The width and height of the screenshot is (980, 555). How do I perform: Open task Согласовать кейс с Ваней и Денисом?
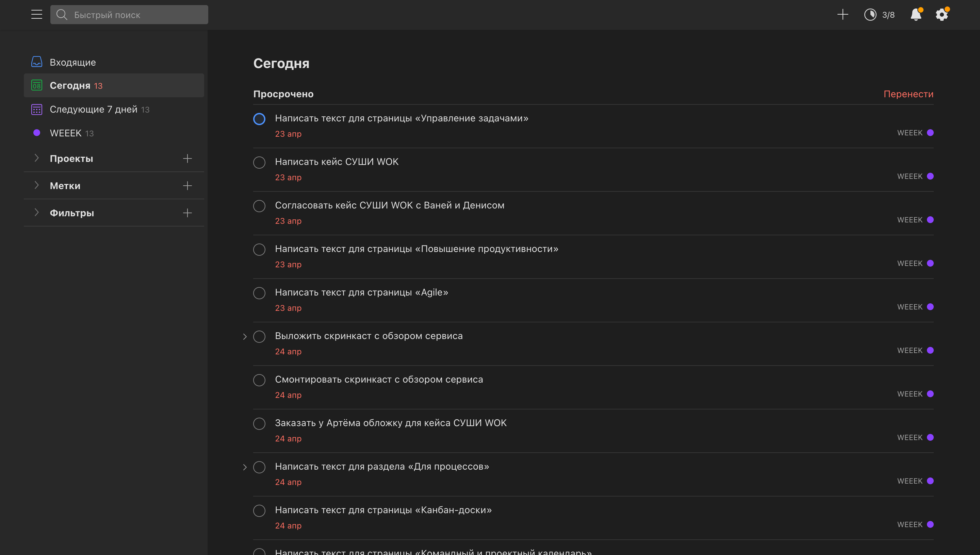[390, 205]
